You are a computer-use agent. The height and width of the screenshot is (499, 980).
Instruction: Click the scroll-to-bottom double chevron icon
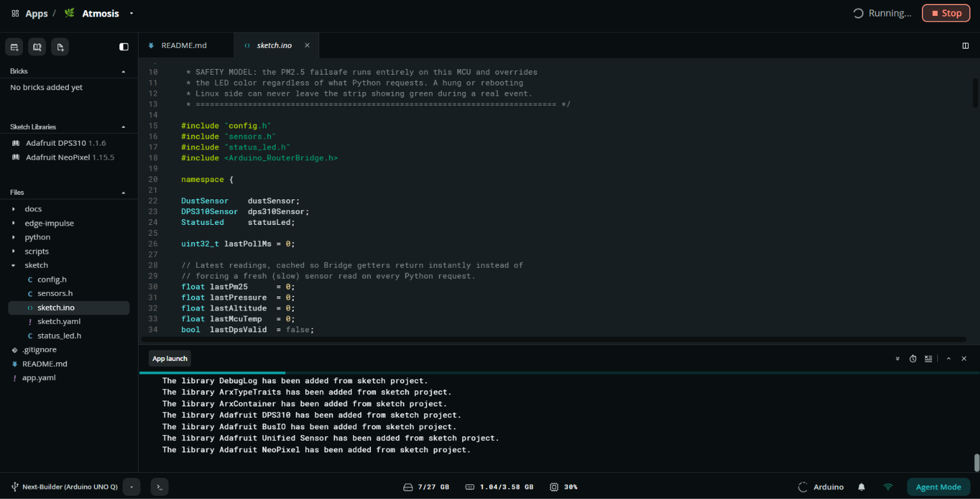[898, 358]
